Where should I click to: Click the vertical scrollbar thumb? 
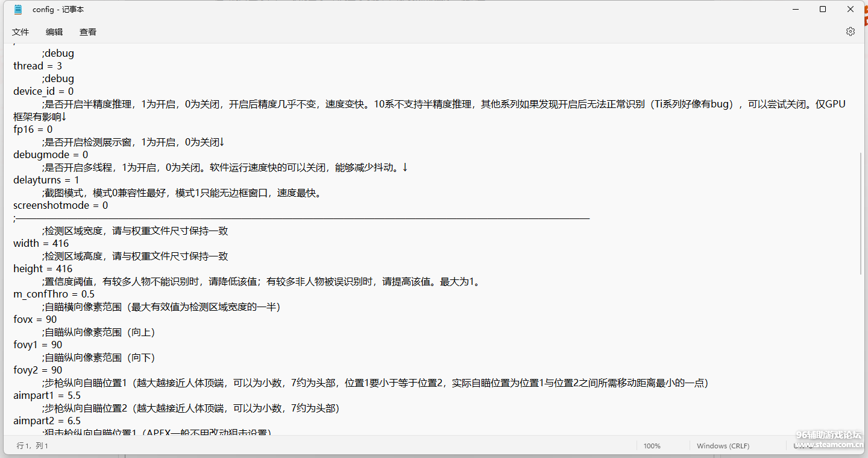862,211
